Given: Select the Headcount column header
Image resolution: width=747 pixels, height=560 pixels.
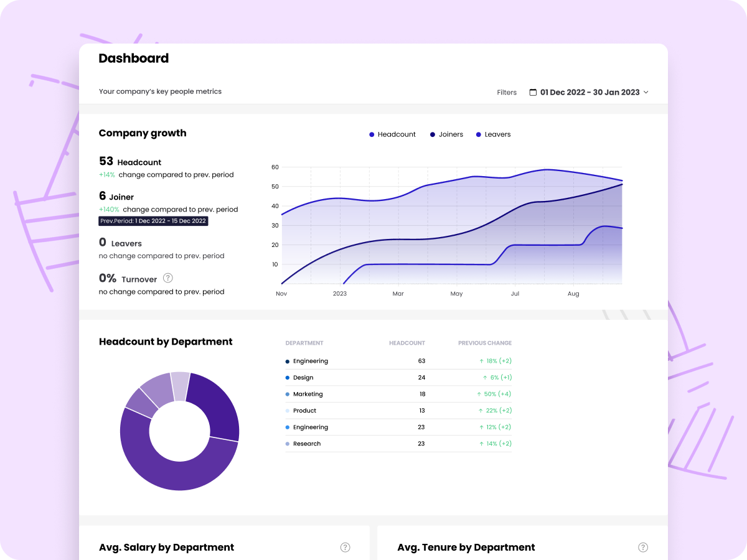Looking at the screenshot, I should tap(406, 343).
